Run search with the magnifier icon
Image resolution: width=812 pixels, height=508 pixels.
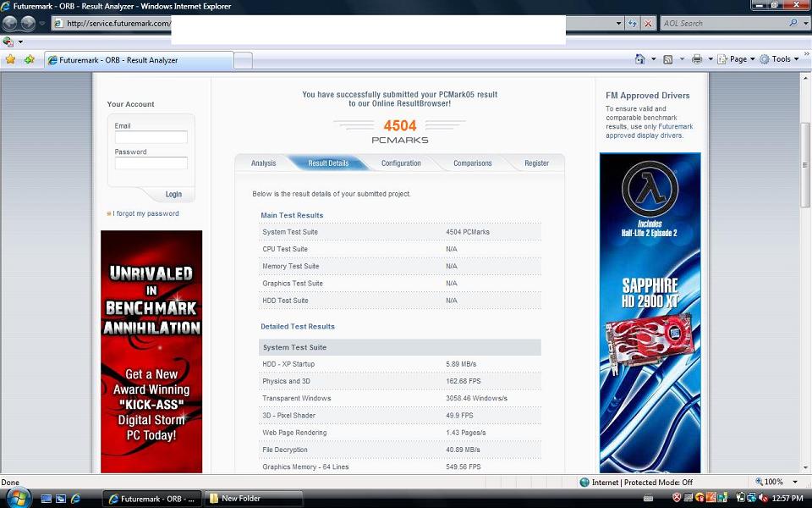[793, 23]
